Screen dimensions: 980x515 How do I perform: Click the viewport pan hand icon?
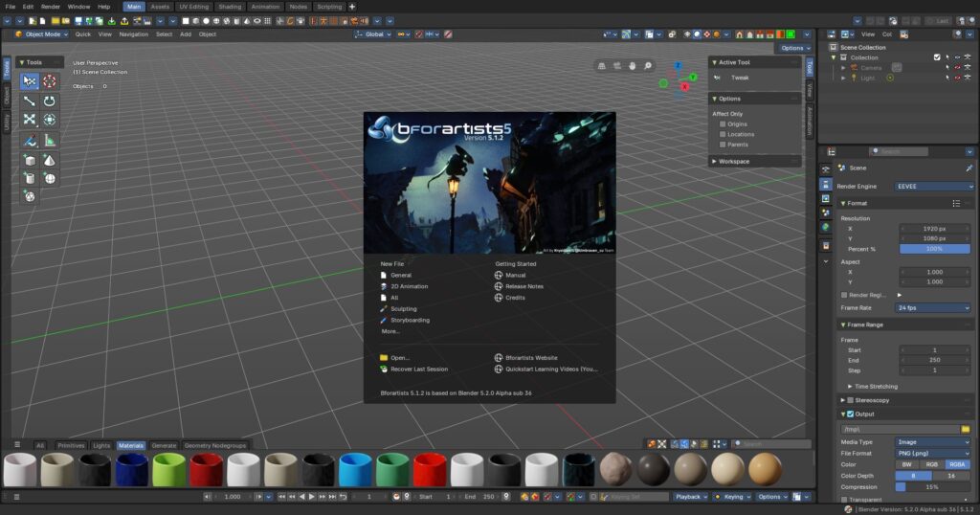[x=632, y=66]
